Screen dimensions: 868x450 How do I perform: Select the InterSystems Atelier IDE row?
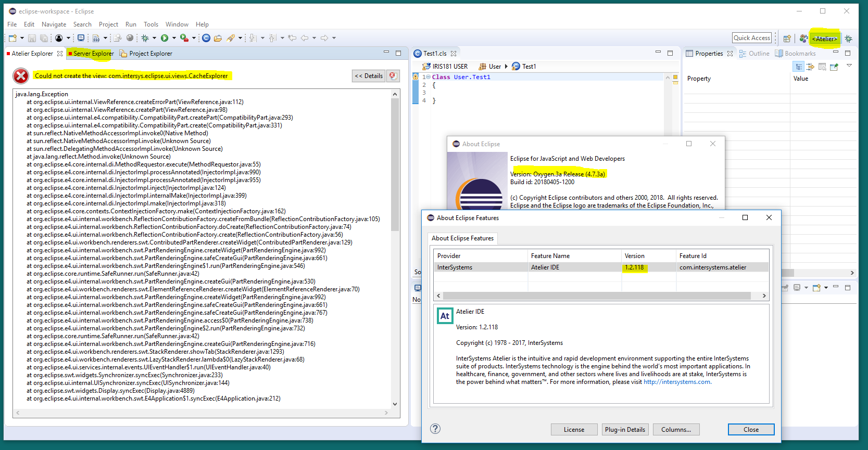pos(601,267)
